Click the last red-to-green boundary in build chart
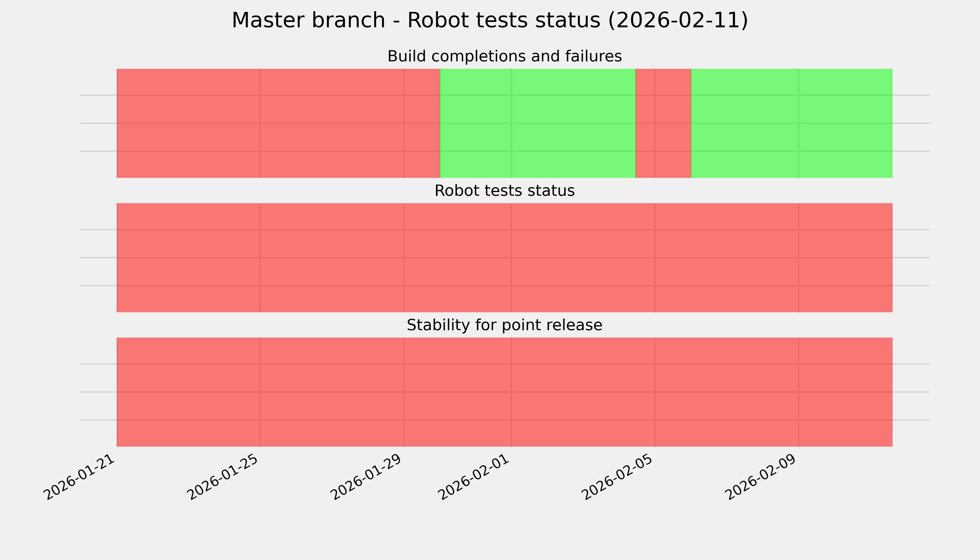Viewport: 980px width, 560px height. pyautogui.click(x=691, y=123)
